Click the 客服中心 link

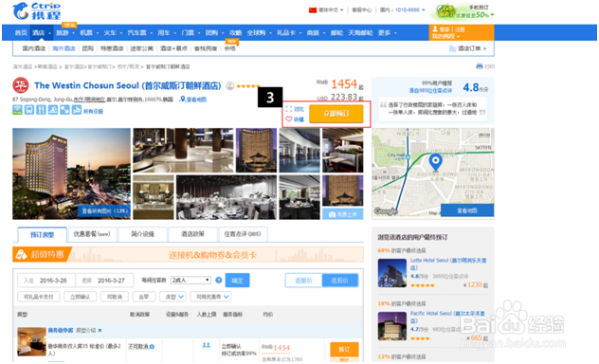(x=361, y=9)
